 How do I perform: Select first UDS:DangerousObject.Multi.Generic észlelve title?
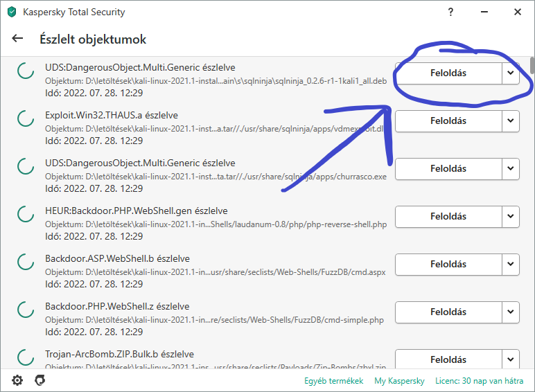pyautogui.click(x=140, y=67)
